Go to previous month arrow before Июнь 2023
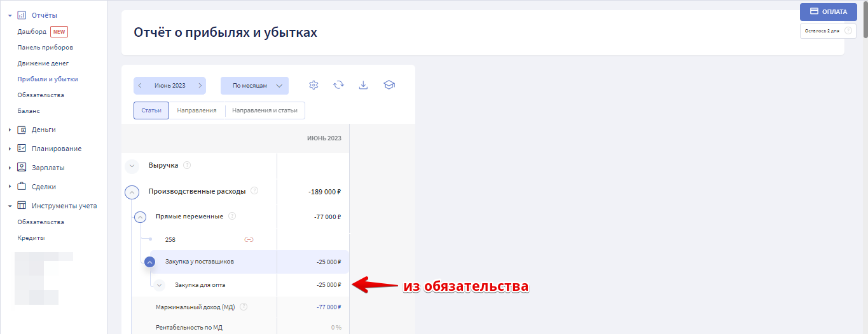Image resolution: width=868 pixels, height=334 pixels. (x=140, y=85)
